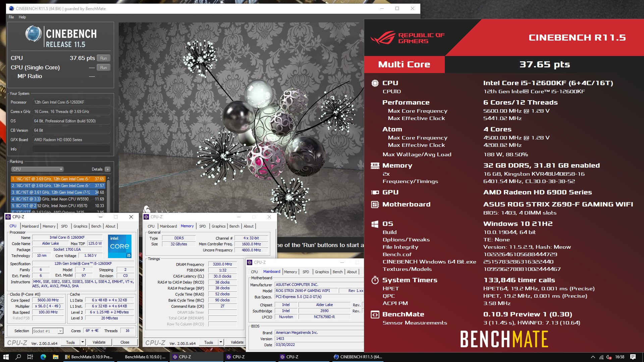Click CPU-Z icon in Mainboard window title bar
The height and width of the screenshot is (362, 644).
(x=250, y=262)
